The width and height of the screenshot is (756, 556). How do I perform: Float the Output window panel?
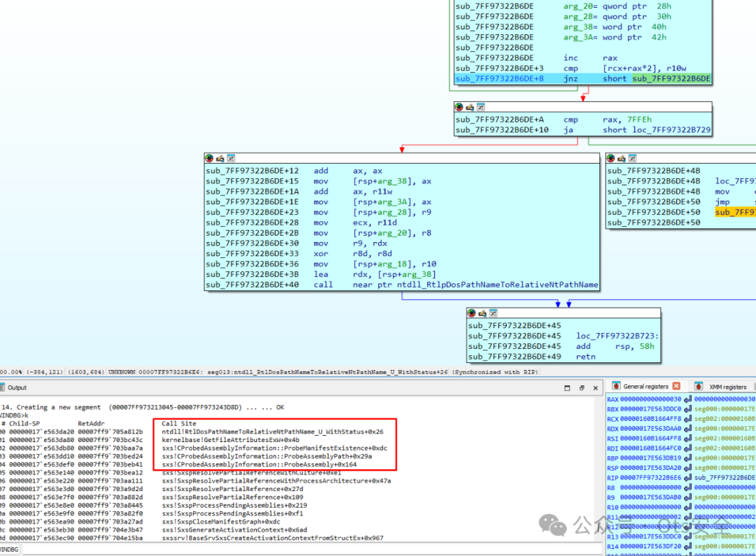pyautogui.click(x=582, y=388)
